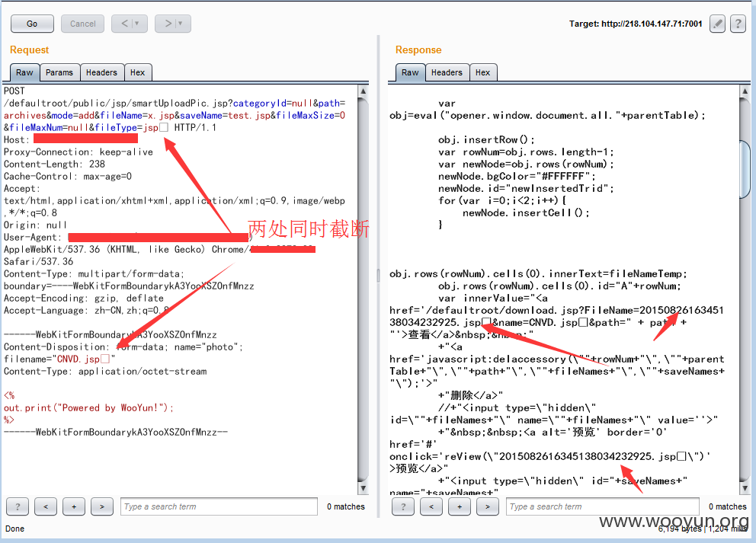Click the Go button

click(x=32, y=24)
